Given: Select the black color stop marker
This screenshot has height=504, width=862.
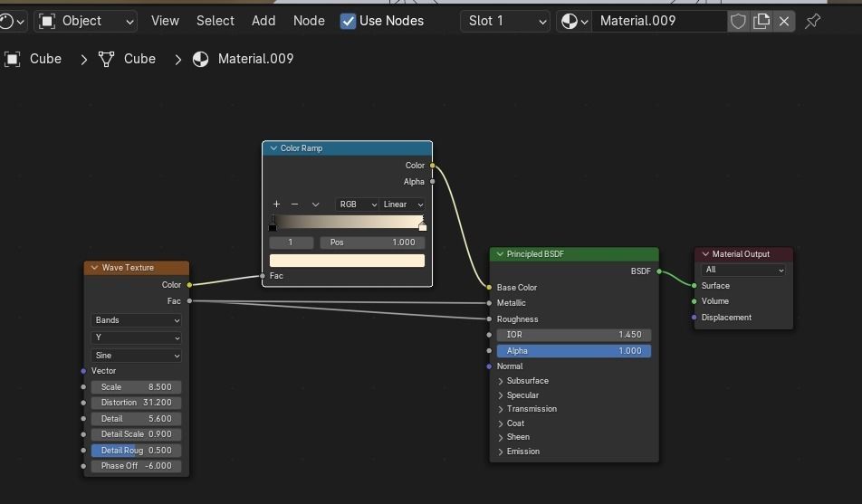Looking at the screenshot, I should (x=273, y=226).
